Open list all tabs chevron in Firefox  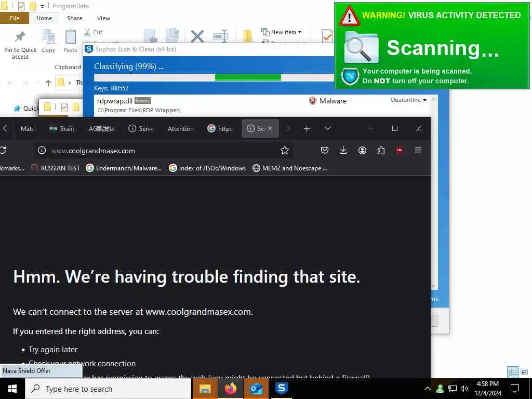click(327, 129)
